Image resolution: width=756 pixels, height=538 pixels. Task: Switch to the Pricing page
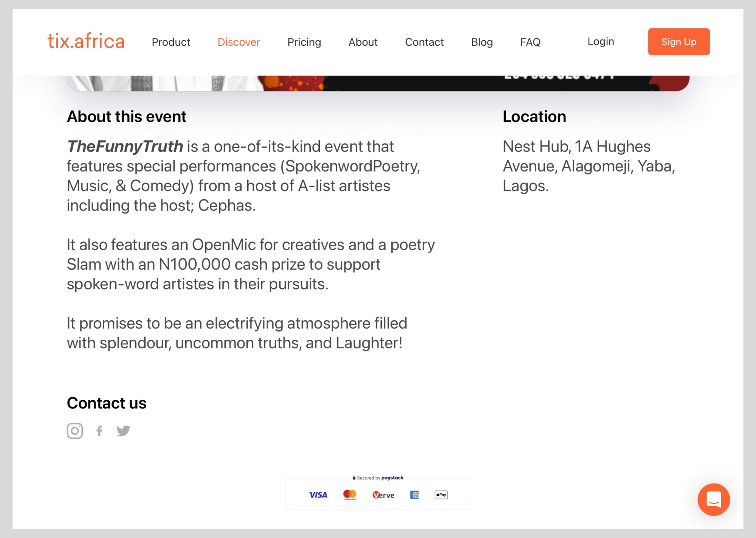(x=304, y=42)
